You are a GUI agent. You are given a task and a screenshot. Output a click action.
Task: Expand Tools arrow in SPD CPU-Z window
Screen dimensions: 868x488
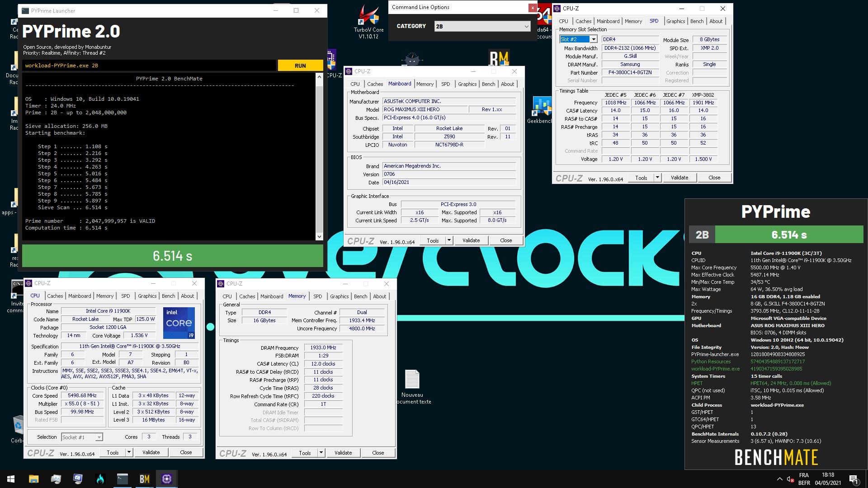pos(658,178)
